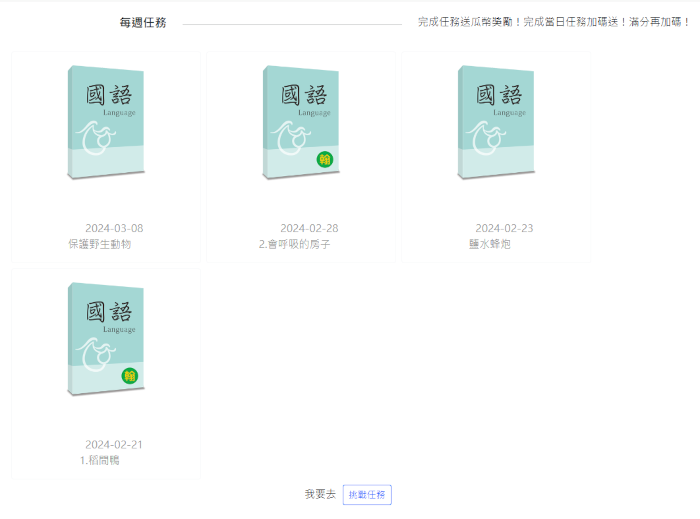Click the 挑戰任務 button
Screen dimensions: 700x519
coord(366,495)
